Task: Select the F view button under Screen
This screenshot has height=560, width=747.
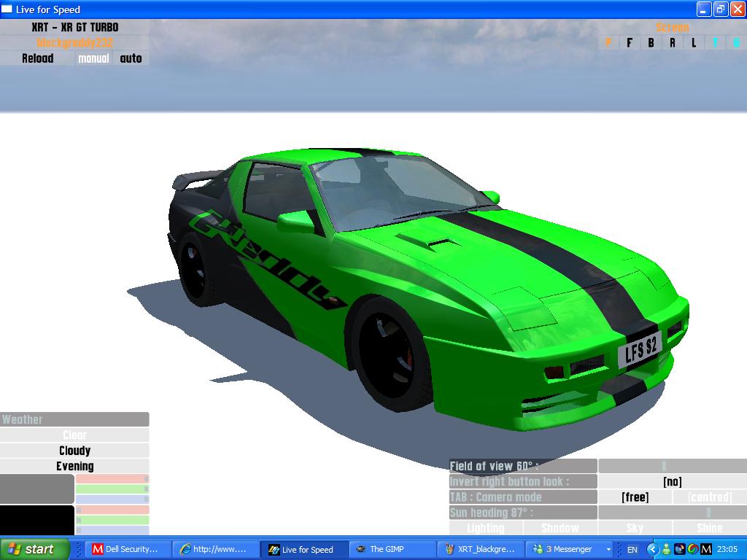Action: point(630,43)
